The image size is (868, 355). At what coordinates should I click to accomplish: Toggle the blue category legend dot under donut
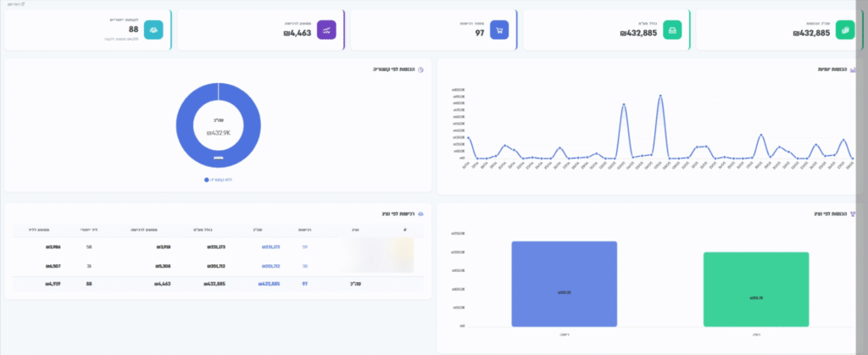[x=207, y=180]
